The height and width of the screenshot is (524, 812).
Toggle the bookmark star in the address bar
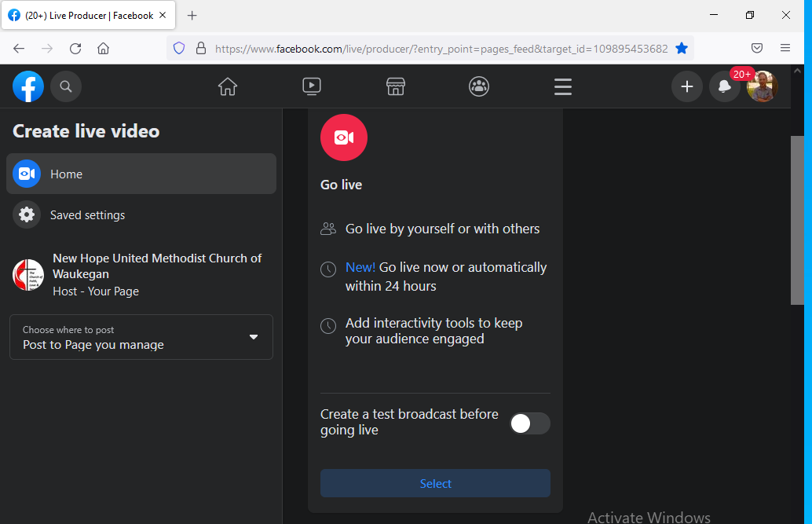pyautogui.click(x=682, y=48)
